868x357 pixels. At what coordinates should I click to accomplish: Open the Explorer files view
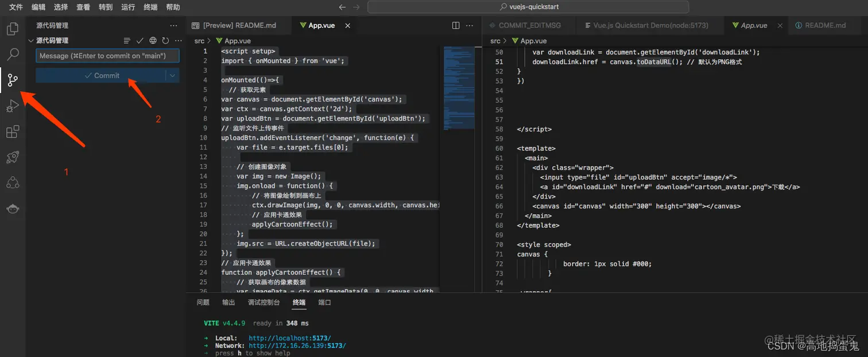(13, 29)
